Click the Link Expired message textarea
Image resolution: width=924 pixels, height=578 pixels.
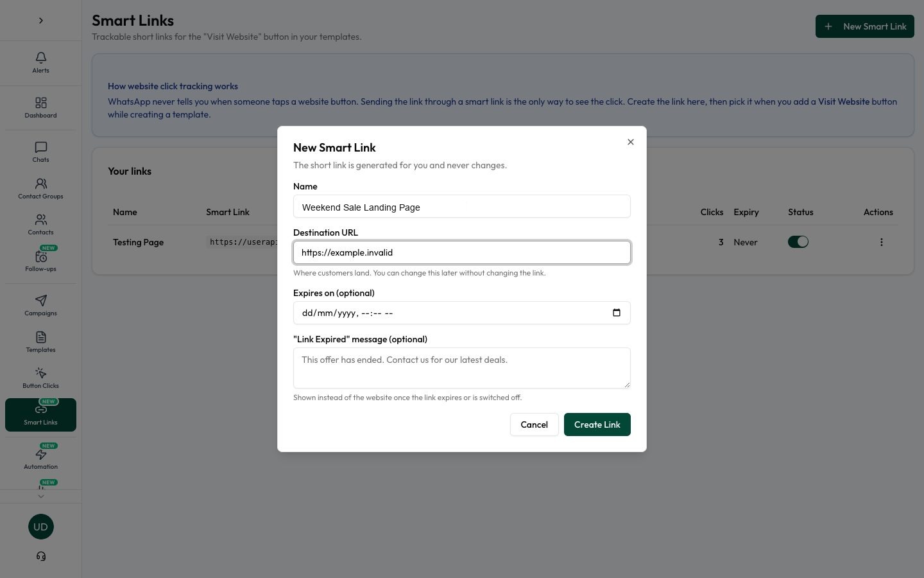462,368
